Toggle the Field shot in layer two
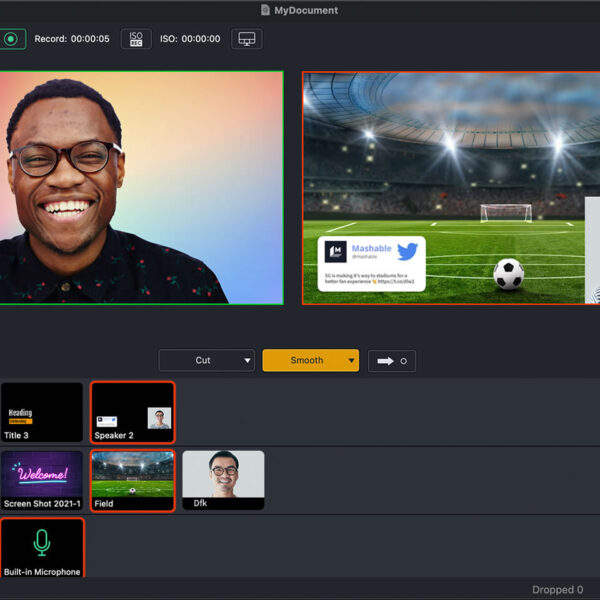600x600 pixels. point(132,480)
